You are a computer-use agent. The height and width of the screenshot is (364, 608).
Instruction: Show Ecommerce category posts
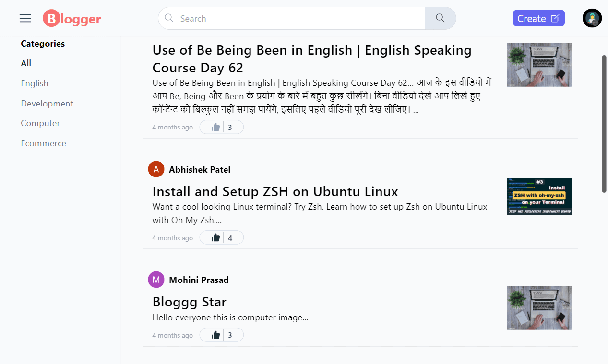pyautogui.click(x=43, y=143)
